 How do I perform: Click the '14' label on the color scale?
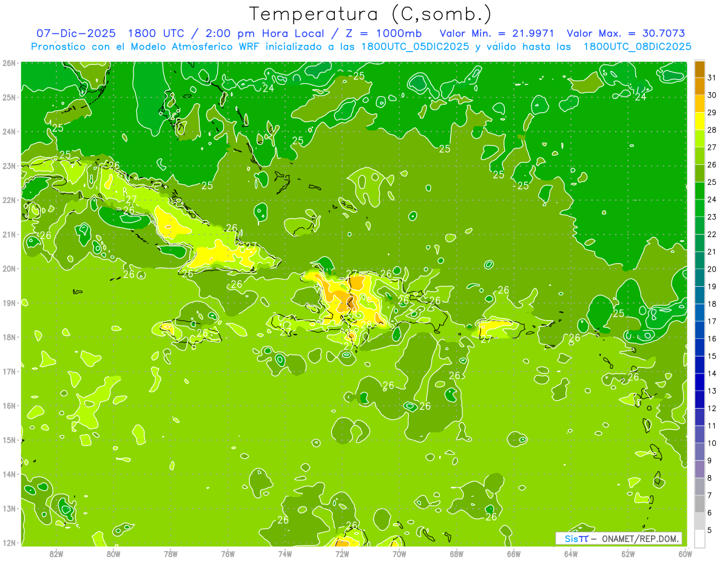712,373
